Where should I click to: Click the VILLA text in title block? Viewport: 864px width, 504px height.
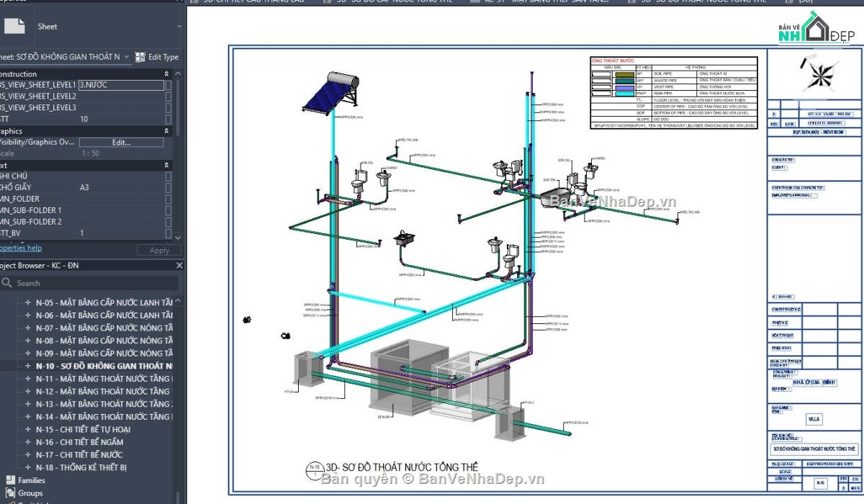[813, 419]
